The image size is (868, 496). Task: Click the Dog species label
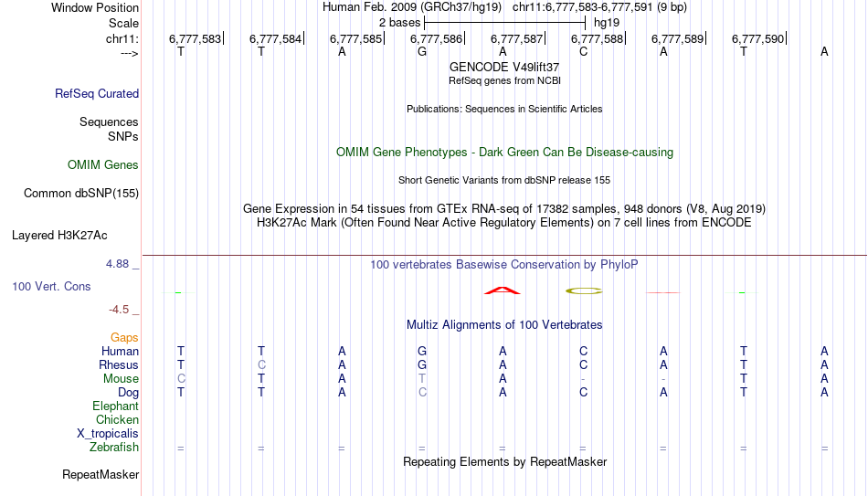click(128, 393)
